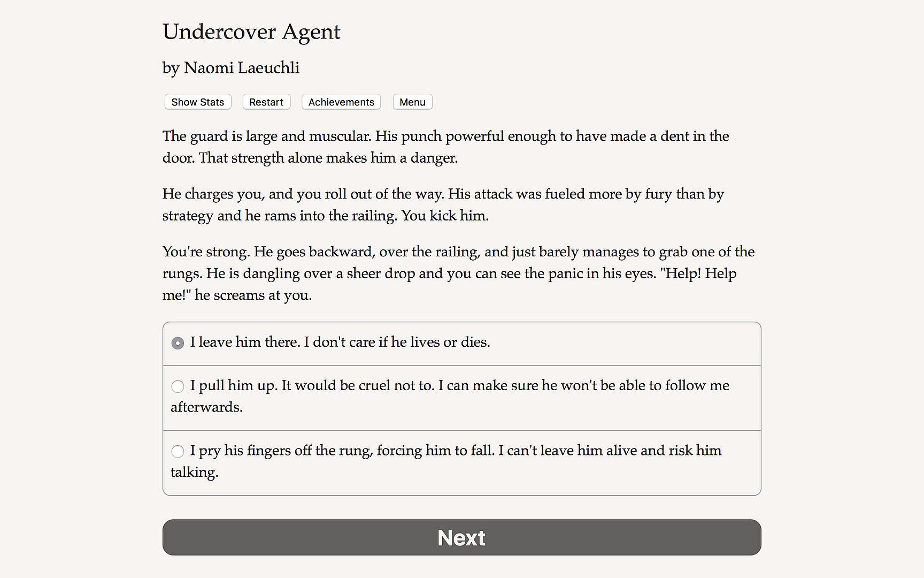Image resolution: width=924 pixels, height=578 pixels.
Task: Click the paragraph starting 'He charges you'
Action: click(443, 204)
